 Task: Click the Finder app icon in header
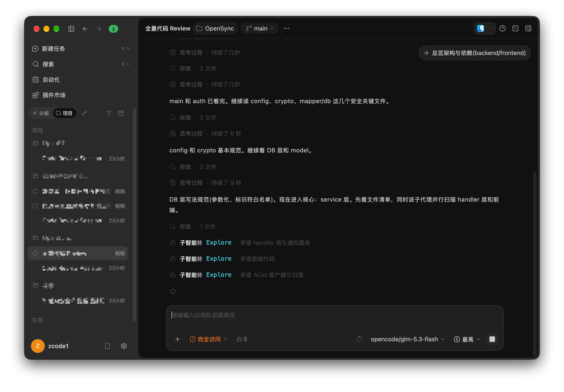480,29
